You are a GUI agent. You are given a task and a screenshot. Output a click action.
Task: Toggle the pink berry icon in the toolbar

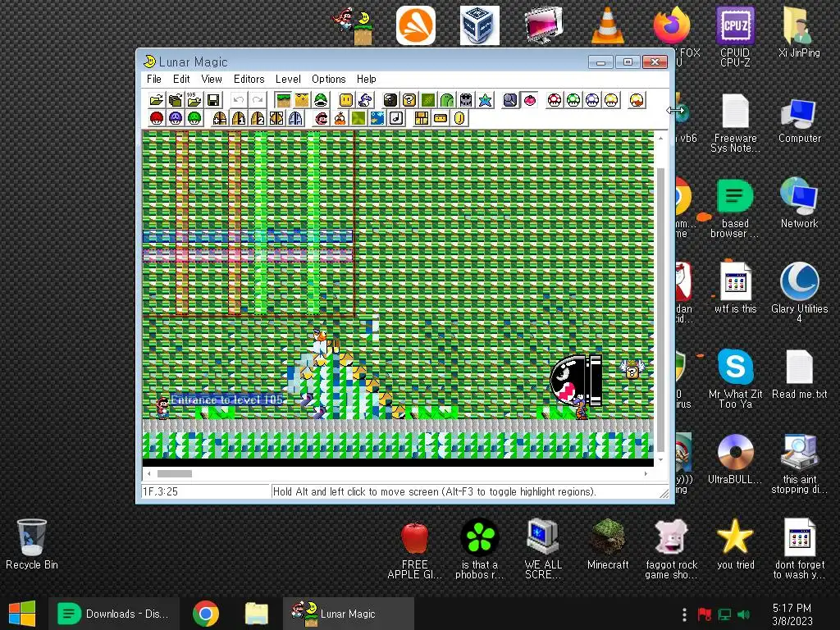pyautogui.click(x=530, y=100)
